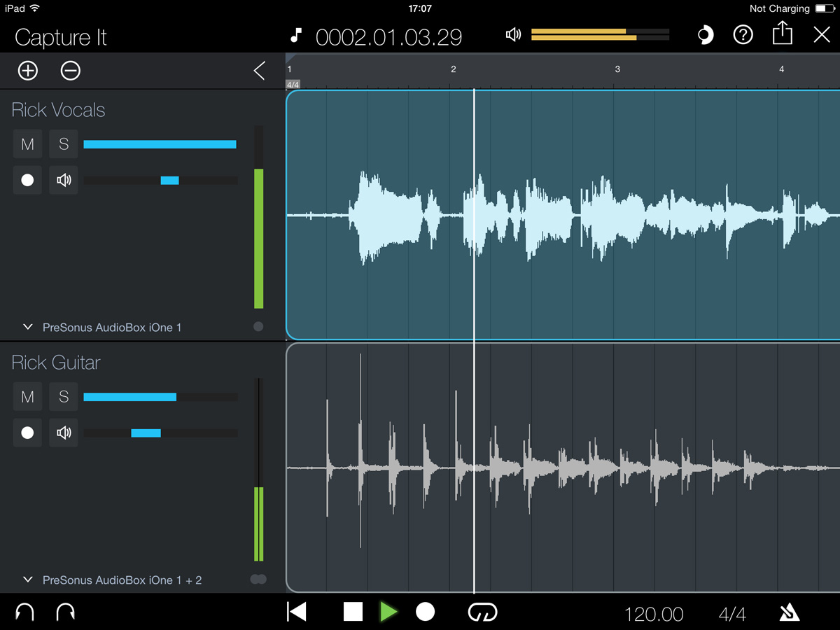The height and width of the screenshot is (630, 840).
Task: Select the Rick Guitar audio clip
Action: (x=563, y=468)
